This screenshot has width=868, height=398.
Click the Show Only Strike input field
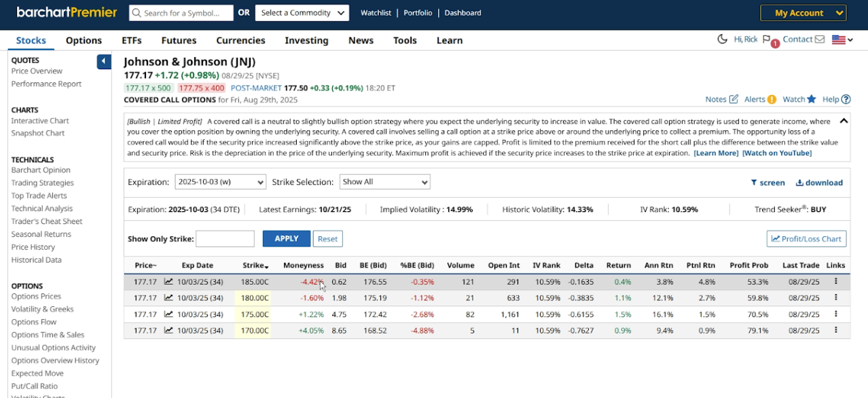tap(225, 238)
